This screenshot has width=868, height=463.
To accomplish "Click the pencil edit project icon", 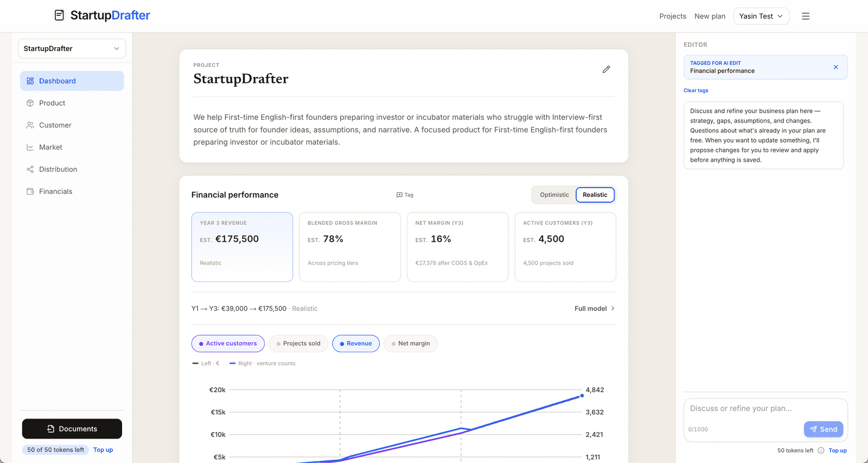I will 606,69.
